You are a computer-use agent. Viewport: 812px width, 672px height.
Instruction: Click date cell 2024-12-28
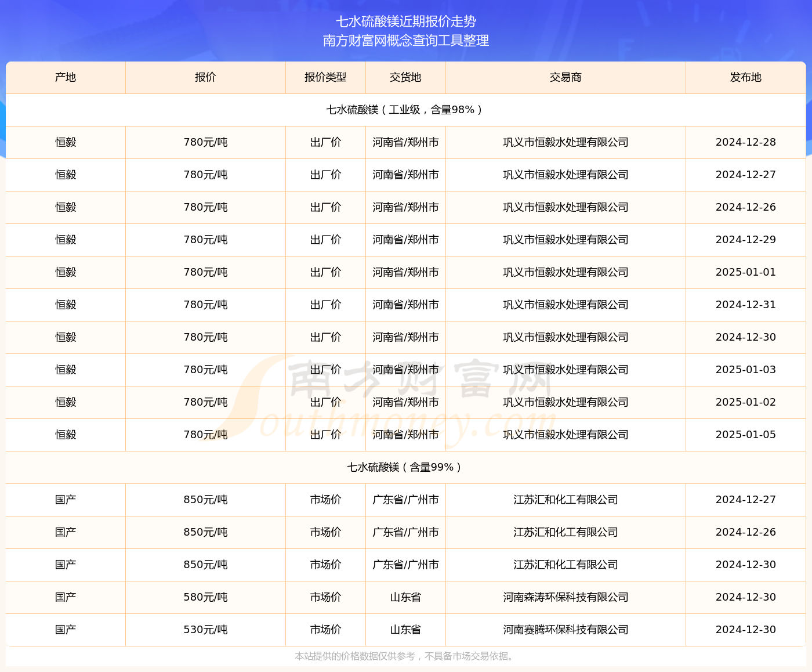point(746,142)
